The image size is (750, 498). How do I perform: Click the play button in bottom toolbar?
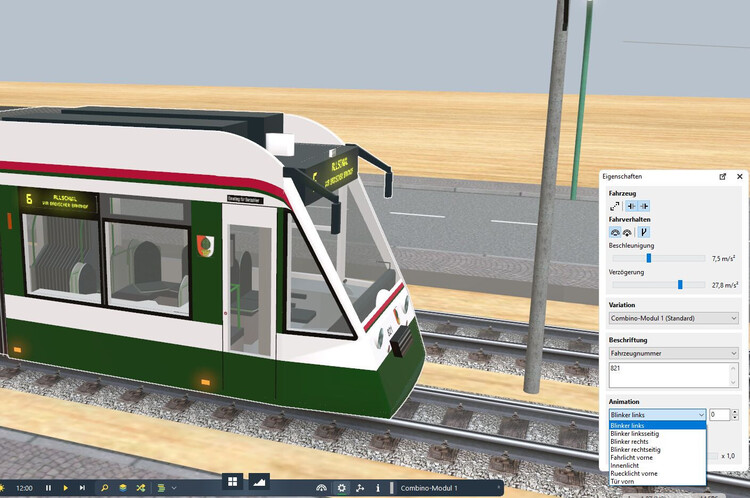pyautogui.click(x=65, y=487)
